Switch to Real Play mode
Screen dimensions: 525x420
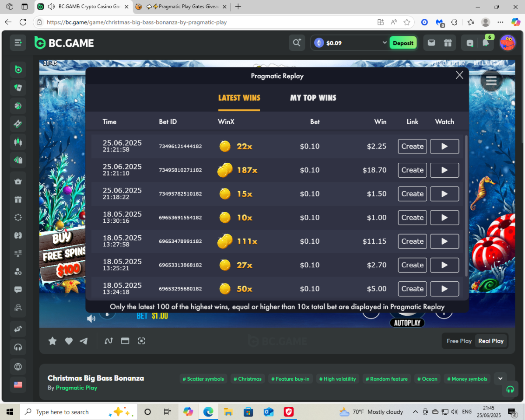[x=491, y=341]
